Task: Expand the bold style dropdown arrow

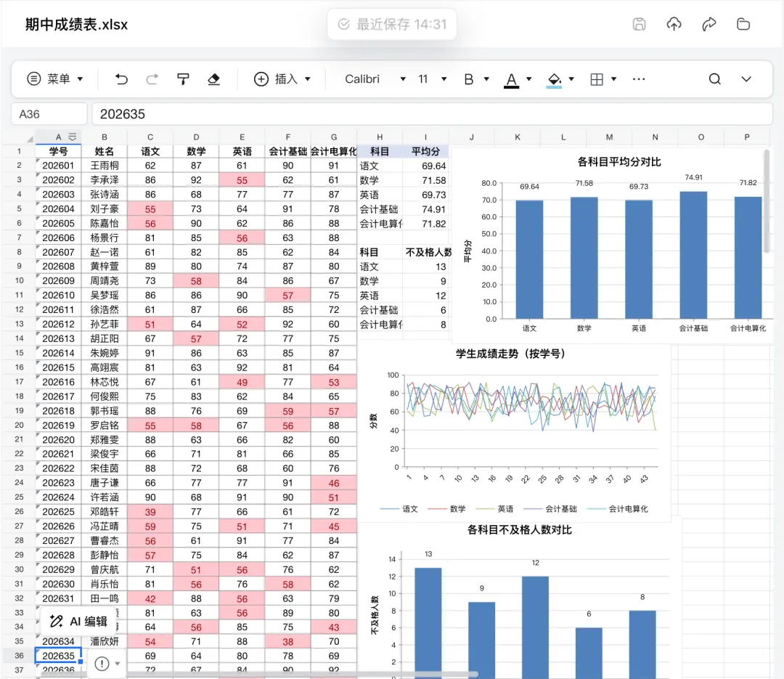Action: [486, 79]
